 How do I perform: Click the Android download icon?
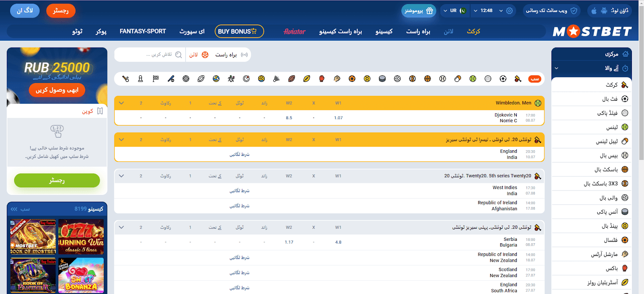pyautogui.click(x=604, y=11)
